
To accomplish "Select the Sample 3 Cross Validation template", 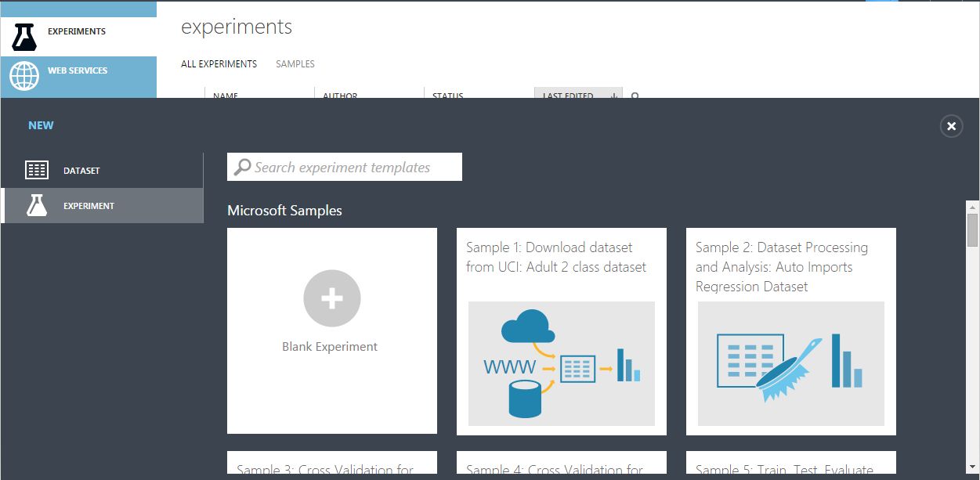I will [x=331, y=466].
